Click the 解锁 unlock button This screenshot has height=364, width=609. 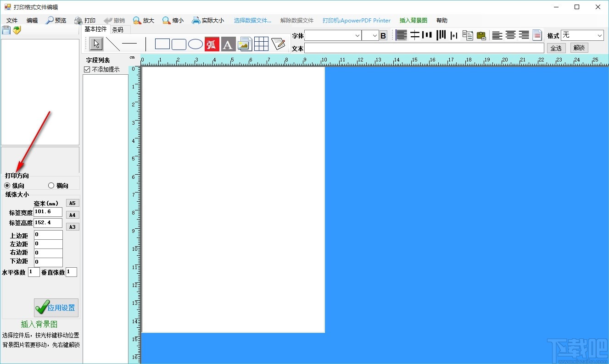(579, 48)
